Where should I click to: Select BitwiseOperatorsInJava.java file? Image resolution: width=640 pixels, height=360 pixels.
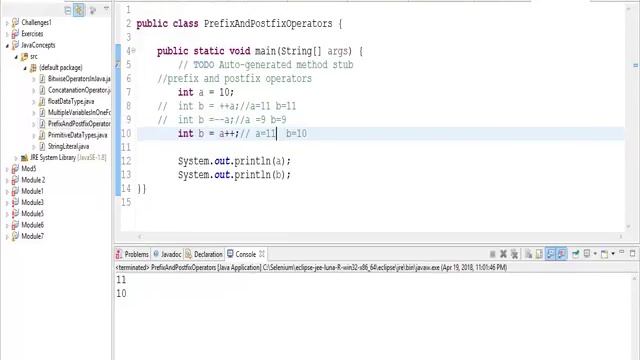tap(79, 78)
